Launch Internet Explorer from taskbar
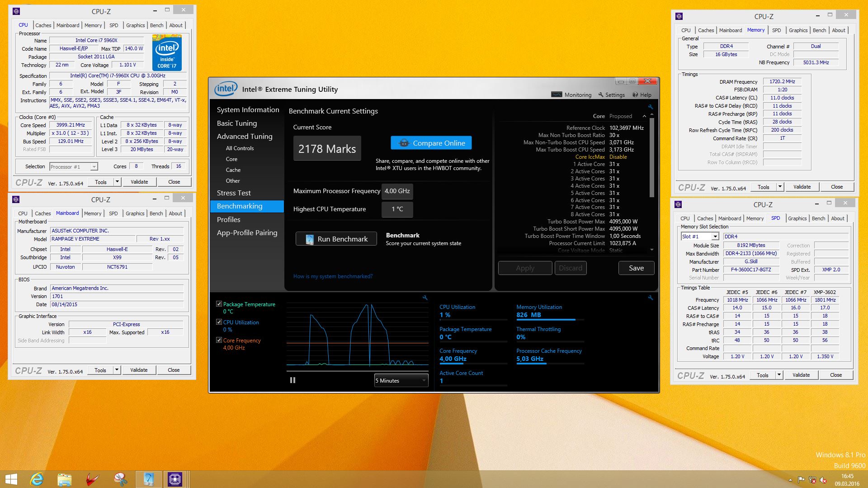 (37, 479)
